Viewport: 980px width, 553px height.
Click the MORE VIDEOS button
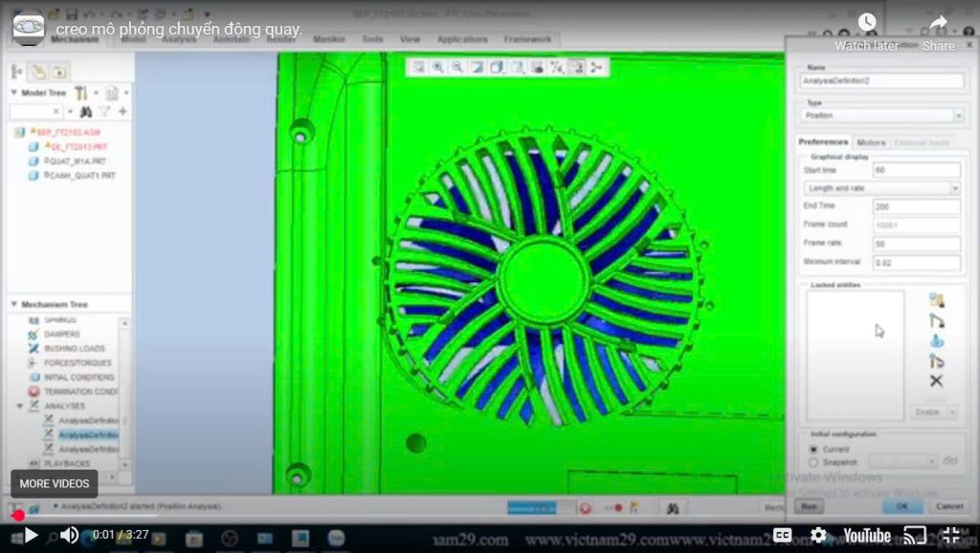coord(55,484)
